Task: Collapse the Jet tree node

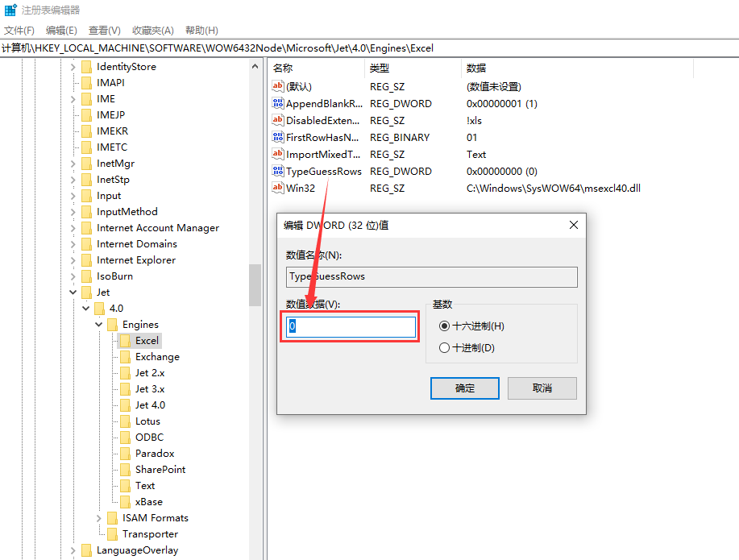Action: (x=73, y=292)
